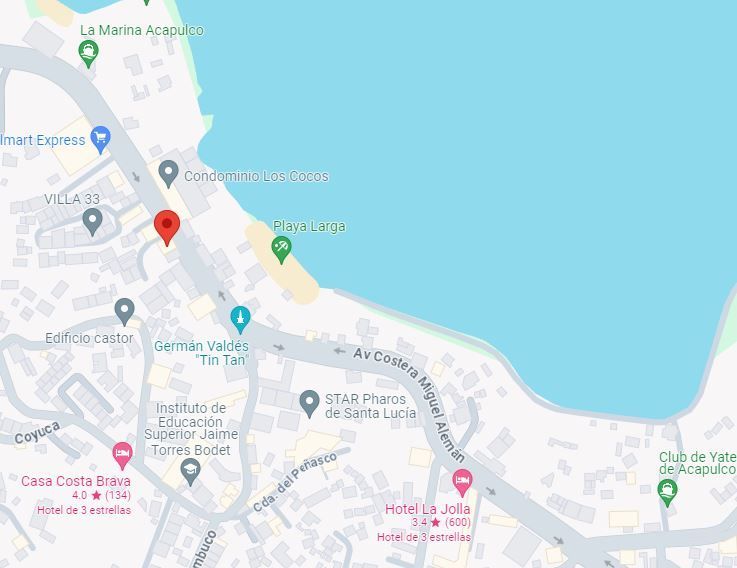Select the VILLA 33 gray pin
The image size is (737, 568).
pyautogui.click(x=93, y=222)
